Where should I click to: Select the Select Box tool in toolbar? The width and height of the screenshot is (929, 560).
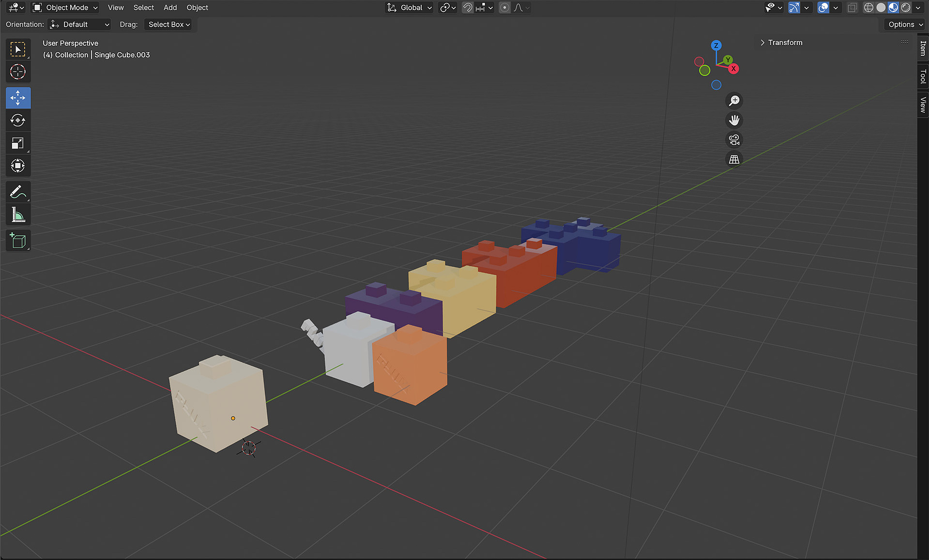click(18, 49)
